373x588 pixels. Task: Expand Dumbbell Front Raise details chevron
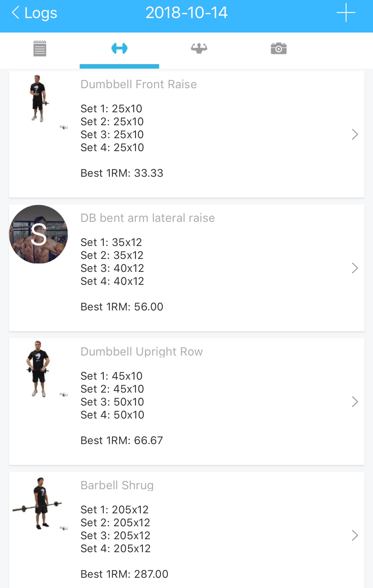[355, 134]
